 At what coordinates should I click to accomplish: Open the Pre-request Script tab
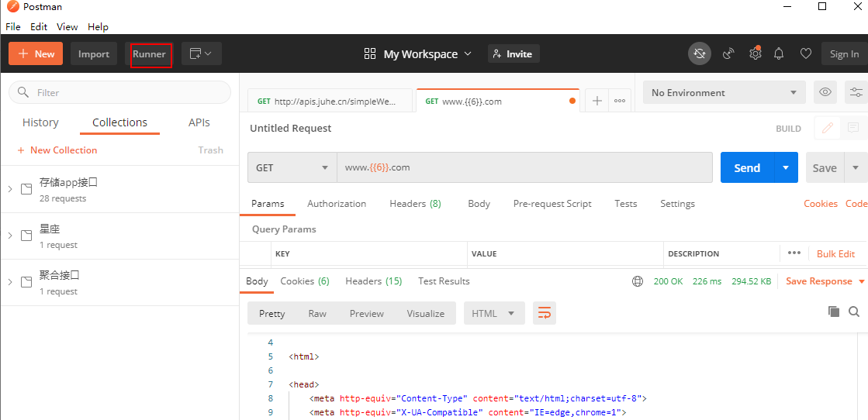[552, 204]
